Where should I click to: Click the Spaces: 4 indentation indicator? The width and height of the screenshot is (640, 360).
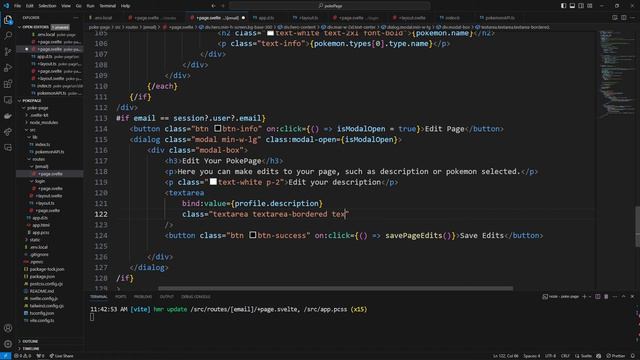tap(531, 356)
